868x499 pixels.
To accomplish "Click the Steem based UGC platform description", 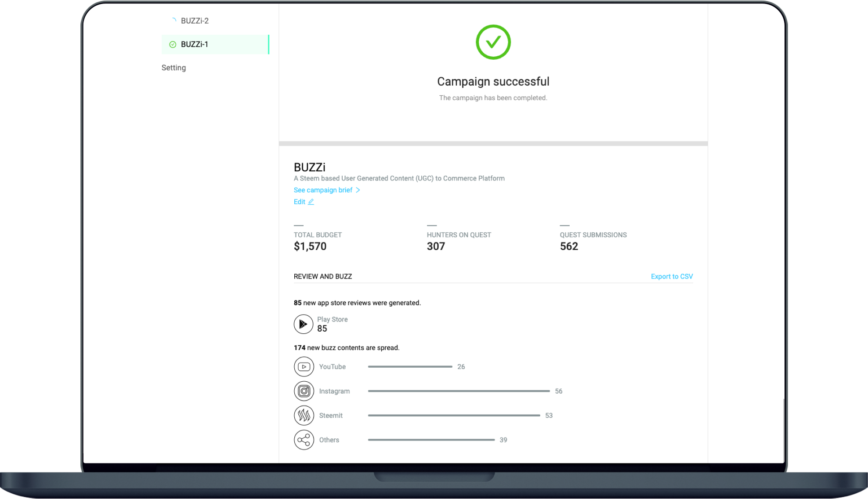I will (399, 178).
